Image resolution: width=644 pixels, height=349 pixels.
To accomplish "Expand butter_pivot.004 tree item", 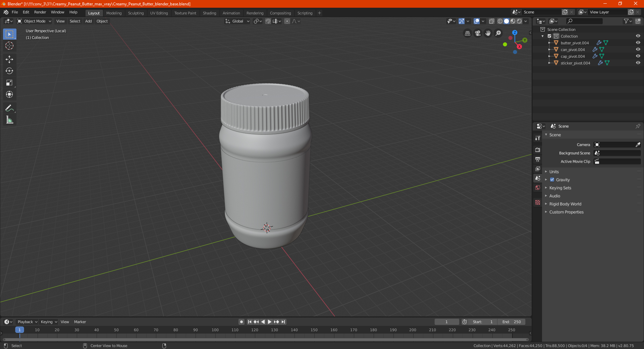I will tap(549, 43).
